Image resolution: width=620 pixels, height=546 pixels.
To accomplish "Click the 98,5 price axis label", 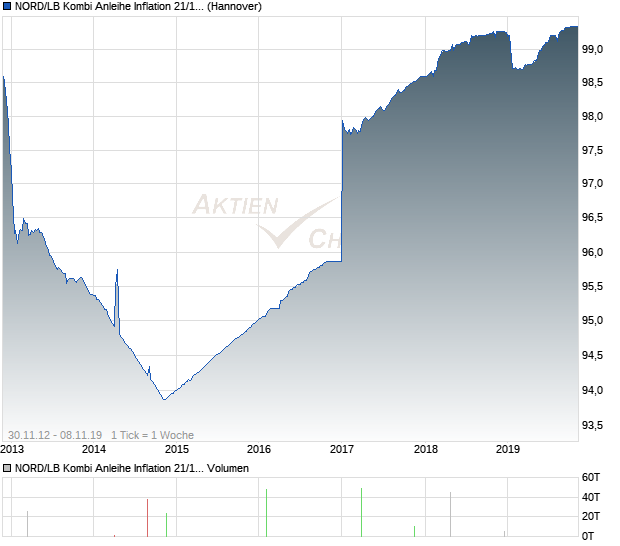I will coord(592,83).
